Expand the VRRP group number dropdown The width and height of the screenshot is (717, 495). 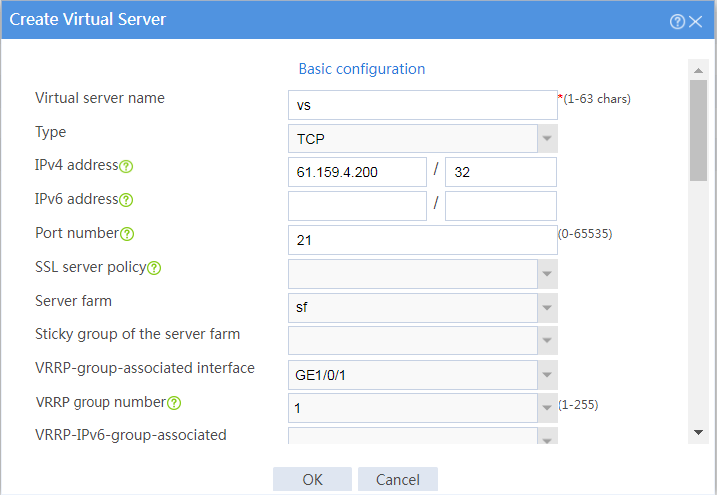547,408
